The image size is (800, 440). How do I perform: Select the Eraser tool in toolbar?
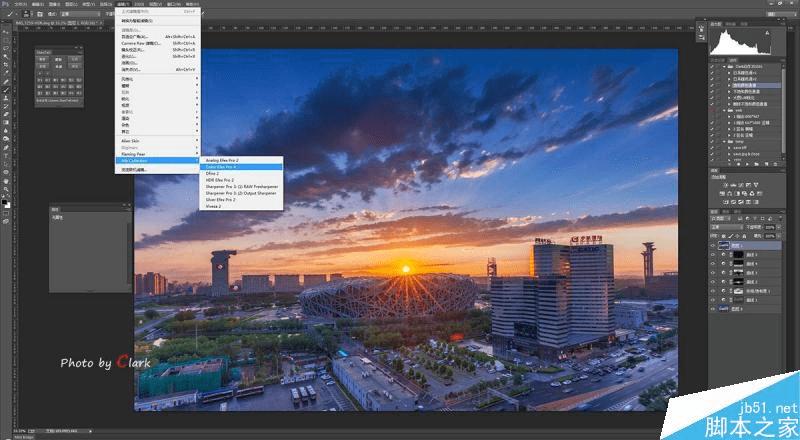coord(6,114)
